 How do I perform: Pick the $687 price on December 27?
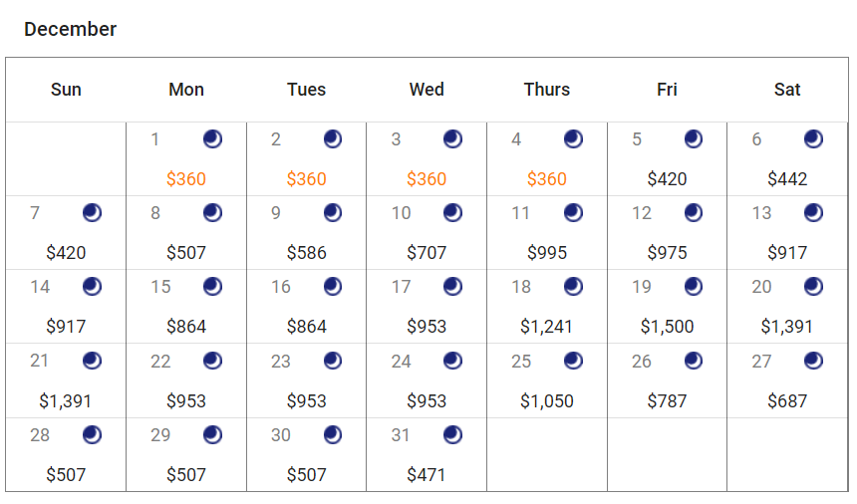pyautogui.click(x=787, y=401)
